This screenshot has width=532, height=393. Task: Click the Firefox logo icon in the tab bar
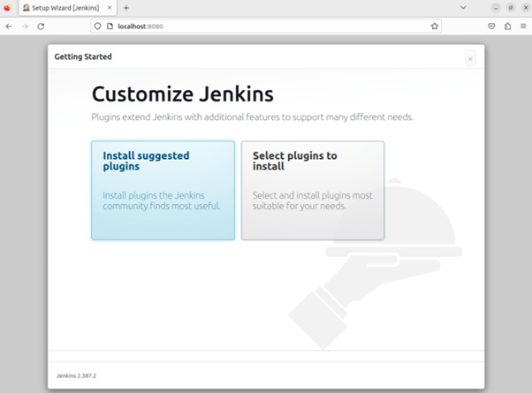pyautogui.click(x=7, y=7)
